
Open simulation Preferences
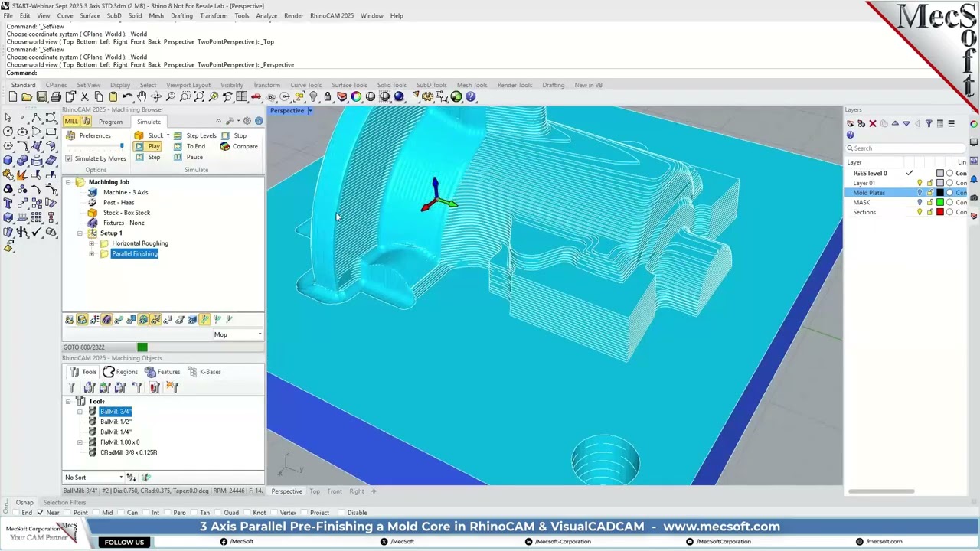point(88,135)
